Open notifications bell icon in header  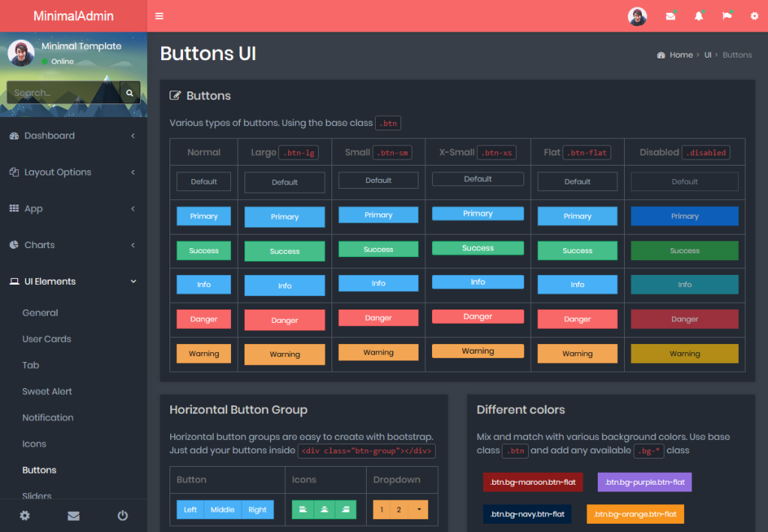point(699,16)
